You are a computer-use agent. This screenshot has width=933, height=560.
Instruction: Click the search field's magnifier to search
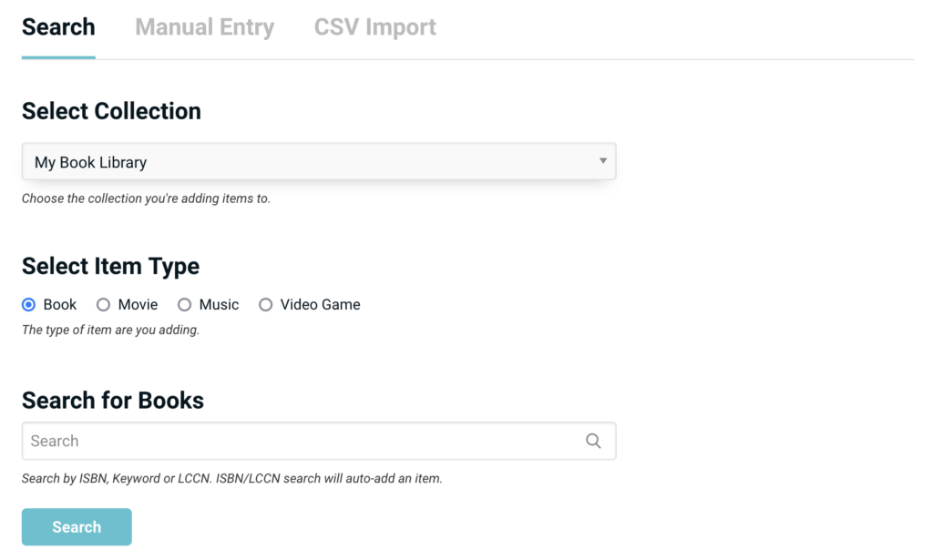593,440
